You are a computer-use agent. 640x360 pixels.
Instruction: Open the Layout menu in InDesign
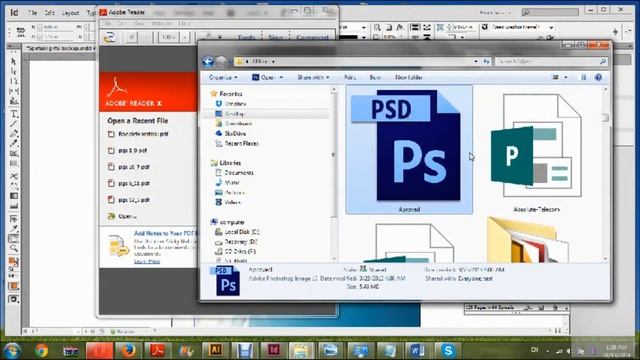click(70, 13)
